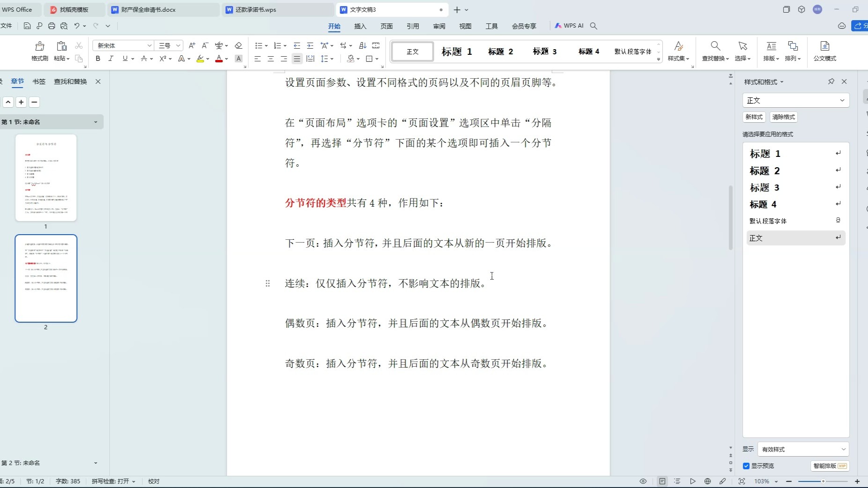The image size is (868, 488).
Task: Open the 引用 ribbon tab
Action: pos(412,26)
